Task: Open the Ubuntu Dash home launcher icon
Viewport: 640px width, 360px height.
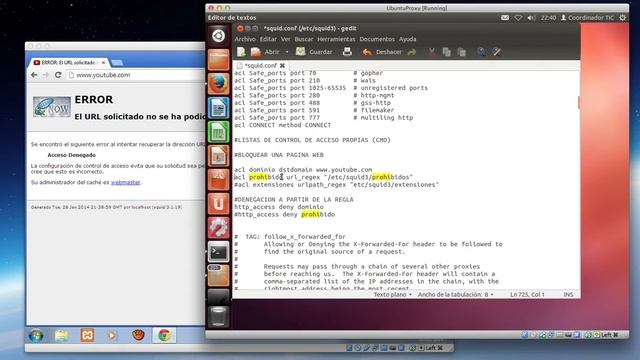Action: coord(218,36)
